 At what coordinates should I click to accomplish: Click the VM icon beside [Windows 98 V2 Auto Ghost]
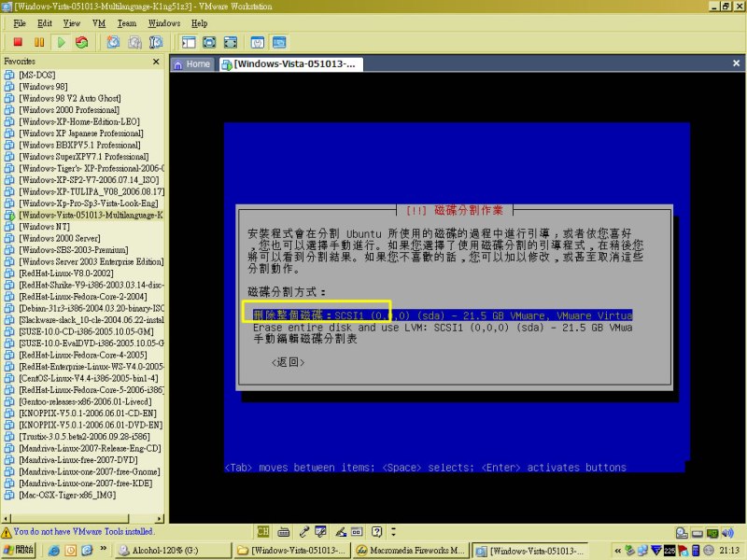coord(9,99)
